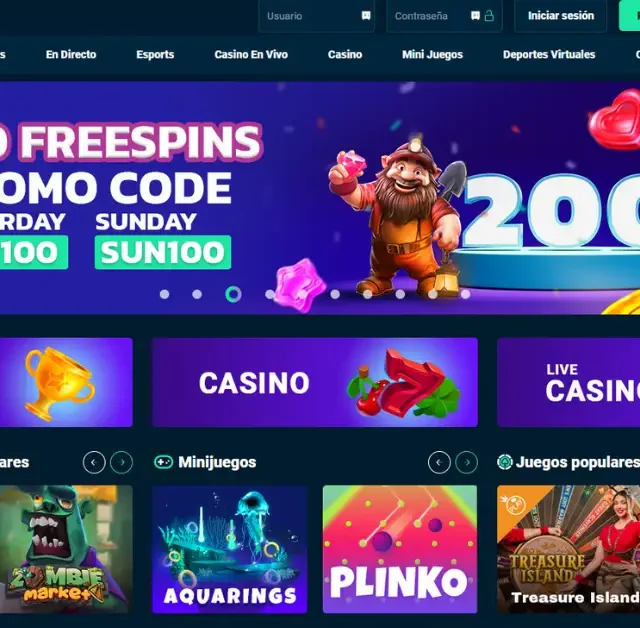The height and width of the screenshot is (628, 640).
Task: Open the Aquarings game thumbnail
Action: click(x=229, y=549)
